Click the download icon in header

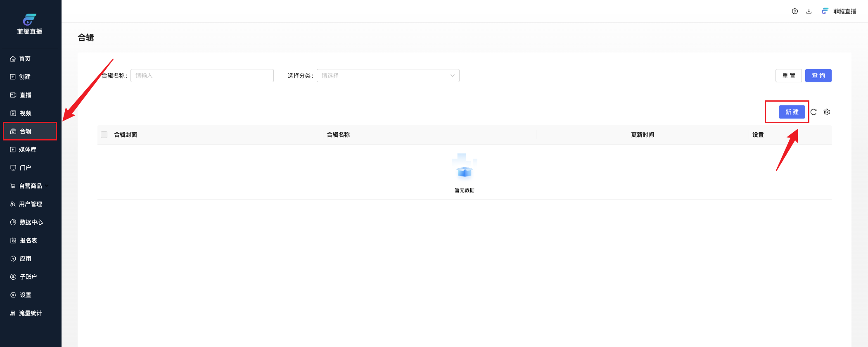pos(809,11)
